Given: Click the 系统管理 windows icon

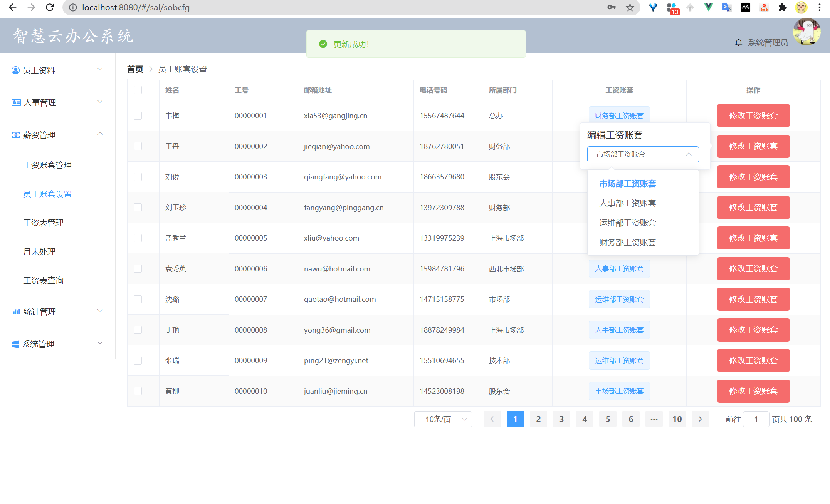Looking at the screenshot, I should [15, 344].
